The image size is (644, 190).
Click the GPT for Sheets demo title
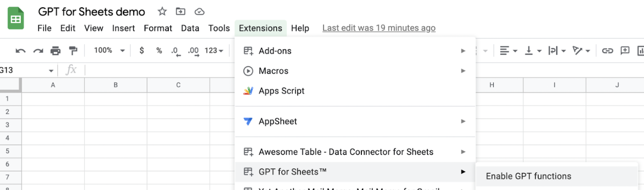tap(91, 12)
